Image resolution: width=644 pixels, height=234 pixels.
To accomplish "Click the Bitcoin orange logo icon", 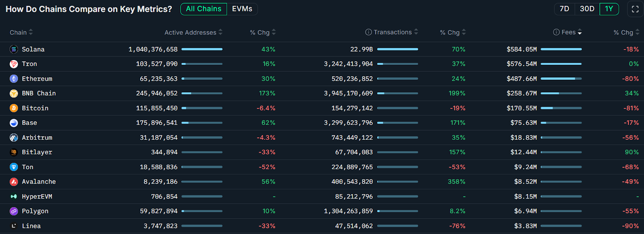I will (x=14, y=108).
